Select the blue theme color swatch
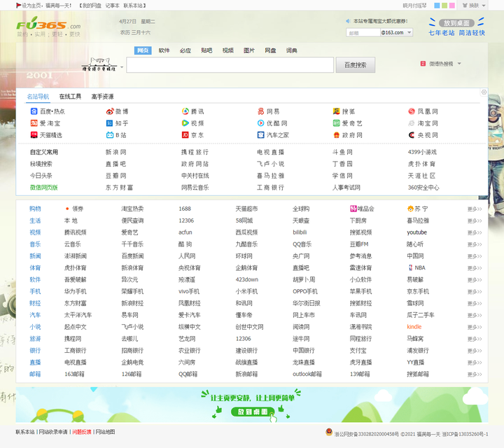The height and width of the screenshot is (448, 504). [x=437, y=6]
